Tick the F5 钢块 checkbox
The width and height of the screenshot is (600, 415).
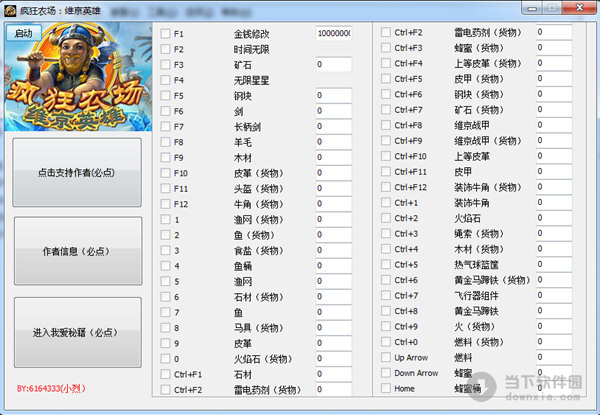point(165,96)
